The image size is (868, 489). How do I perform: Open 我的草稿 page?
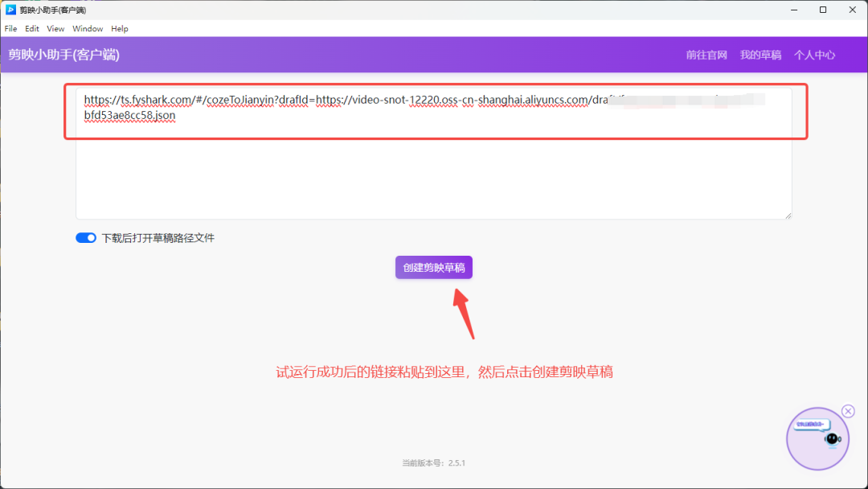(760, 55)
